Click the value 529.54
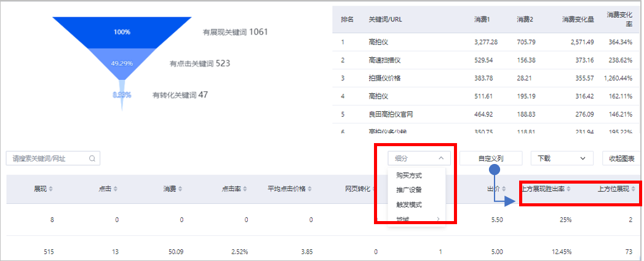The height and width of the screenshot is (261, 644). (x=482, y=60)
